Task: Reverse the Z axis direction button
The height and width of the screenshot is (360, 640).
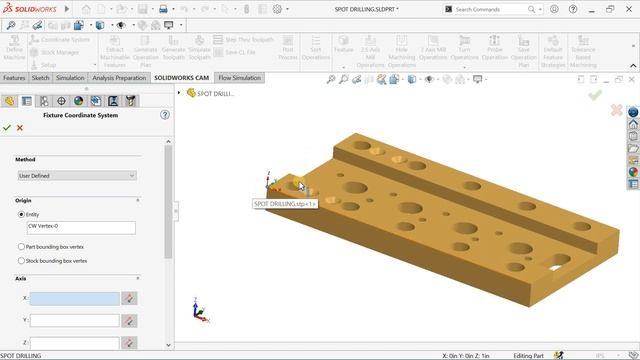Action: (x=129, y=343)
